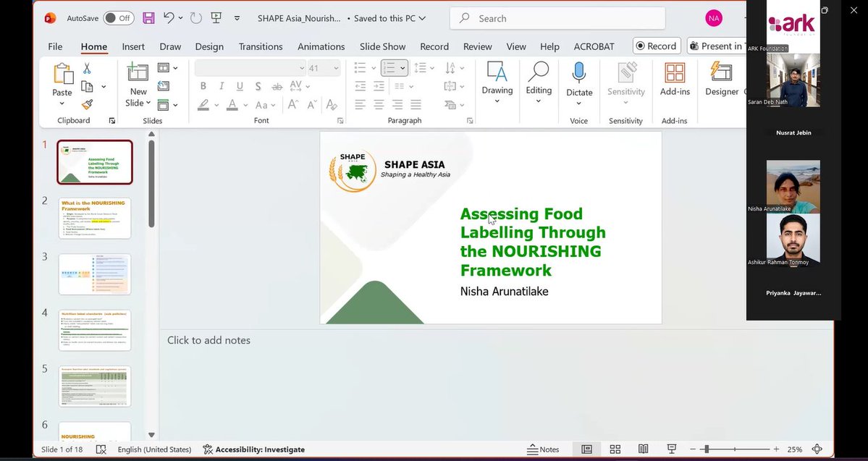Switch to the Insert tab
This screenshot has height=461, width=868.
(x=133, y=46)
